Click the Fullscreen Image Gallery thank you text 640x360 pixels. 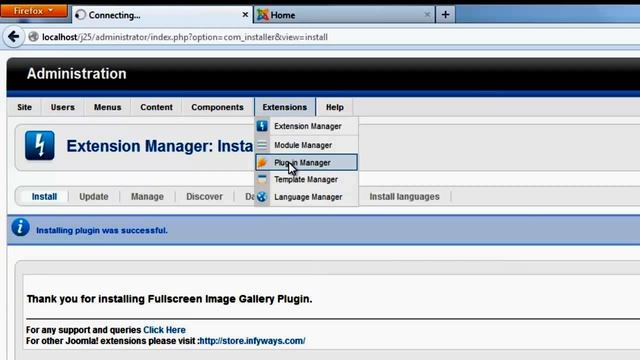coord(169,299)
